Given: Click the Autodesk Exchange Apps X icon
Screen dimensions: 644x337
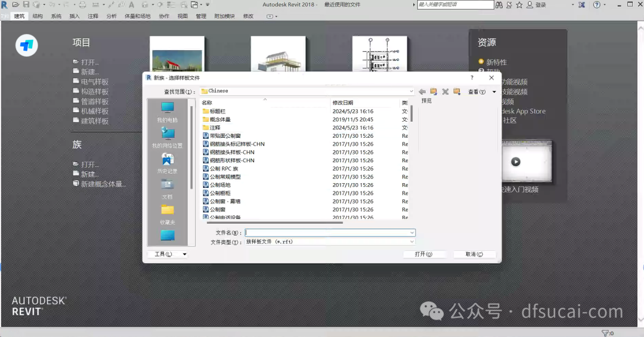Looking at the screenshot, I should coord(581,5).
